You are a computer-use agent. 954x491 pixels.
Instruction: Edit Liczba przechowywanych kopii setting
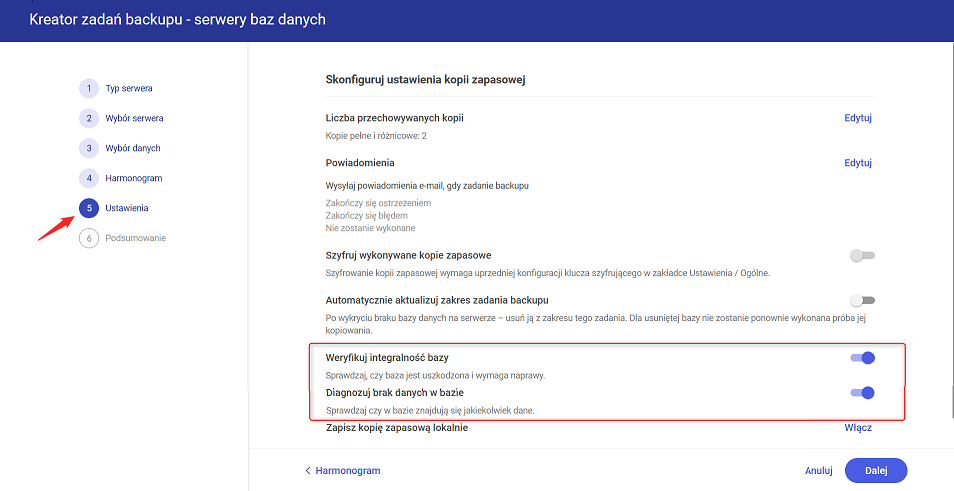[858, 118]
